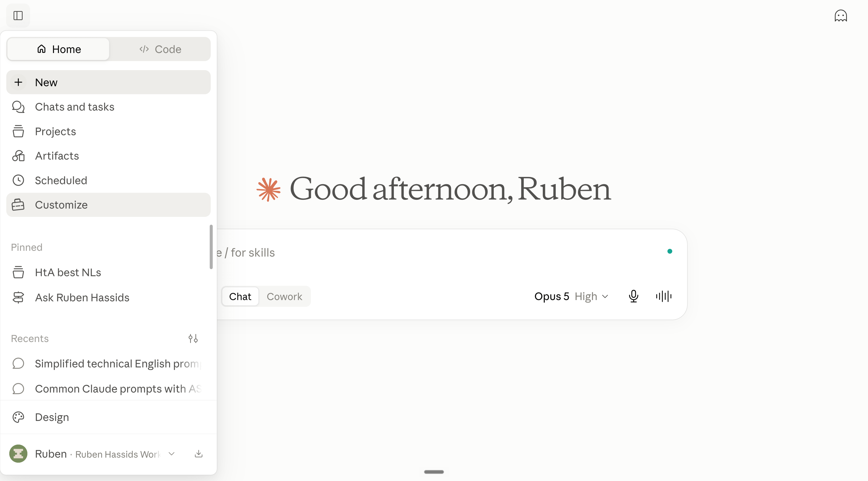Screen dimensions: 868x481
Task: Click the home icon in the Home tab
Action: pos(41,49)
